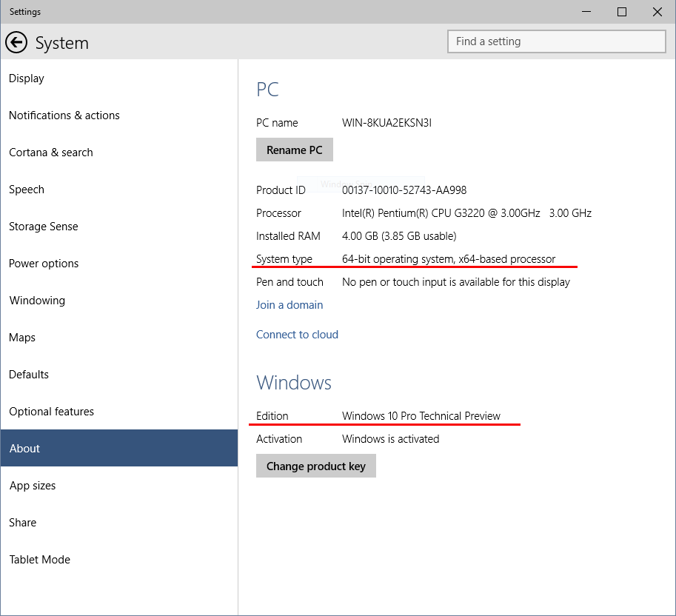The height and width of the screenshot is (616, 676).
Task: Maximize the Settings window
Action: point(622,12)
